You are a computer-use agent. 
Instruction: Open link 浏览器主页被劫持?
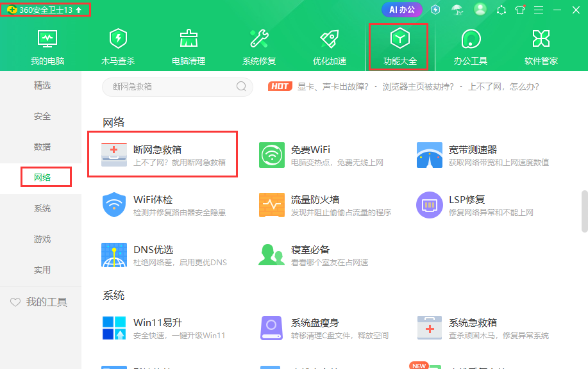417,87
